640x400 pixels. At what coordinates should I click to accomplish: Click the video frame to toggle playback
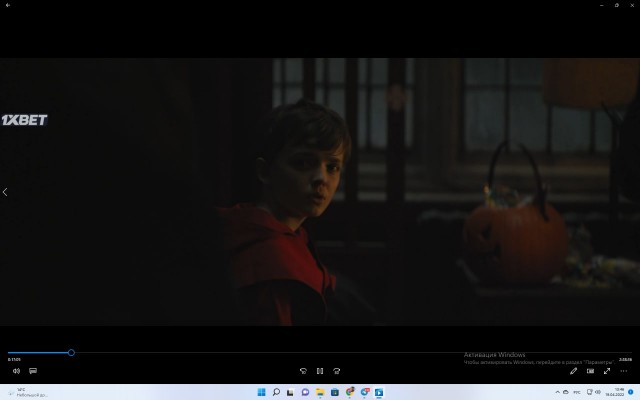[320, 192]
